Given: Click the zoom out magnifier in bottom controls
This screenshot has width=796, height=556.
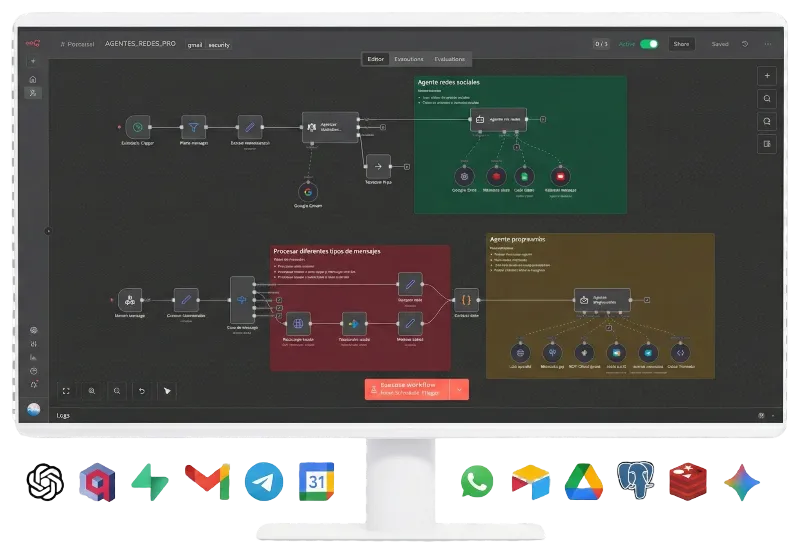Looking at the screenshot, I should (117, 391).
